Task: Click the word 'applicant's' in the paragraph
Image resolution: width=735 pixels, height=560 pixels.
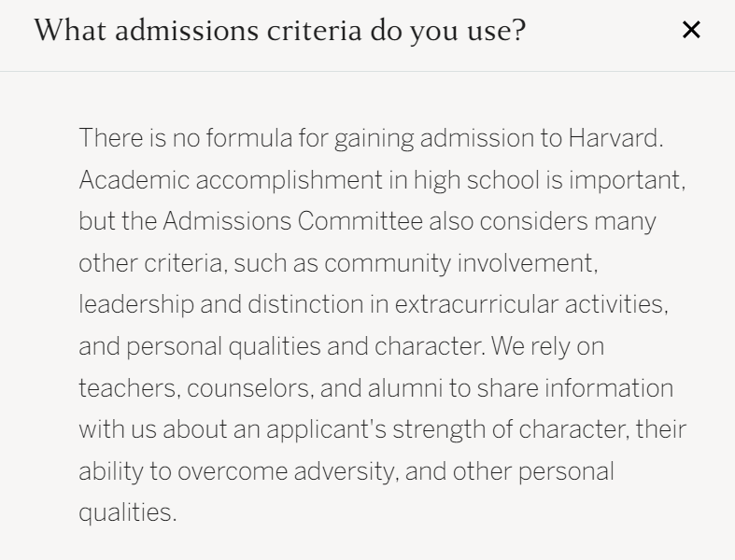Action: click(326, 429)
